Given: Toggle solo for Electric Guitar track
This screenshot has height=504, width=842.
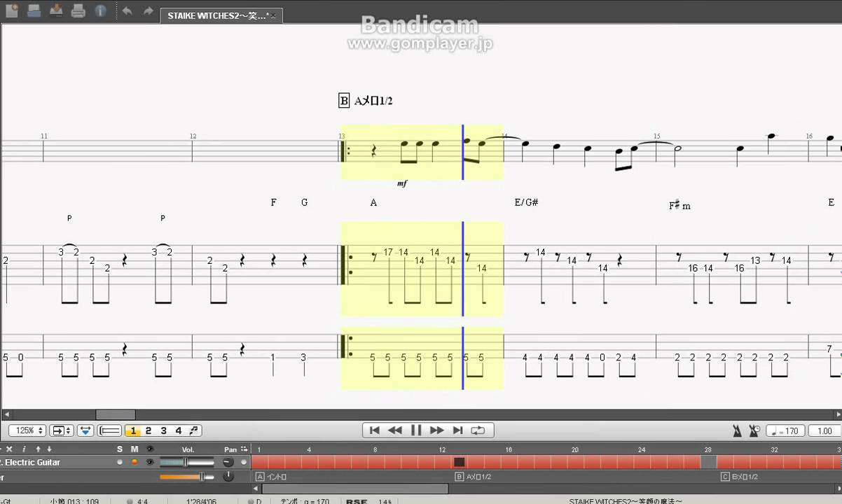Looking at the screenshot, I should tap(120, 462).
